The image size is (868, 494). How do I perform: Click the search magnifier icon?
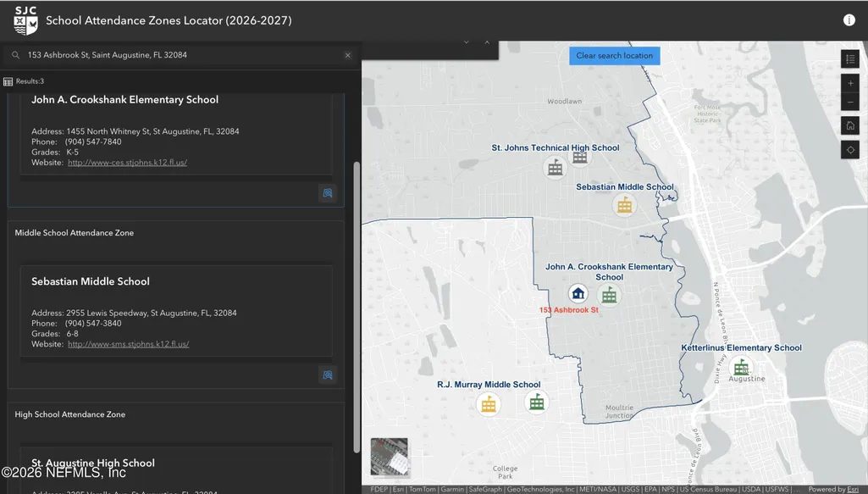tap(15, 55)
